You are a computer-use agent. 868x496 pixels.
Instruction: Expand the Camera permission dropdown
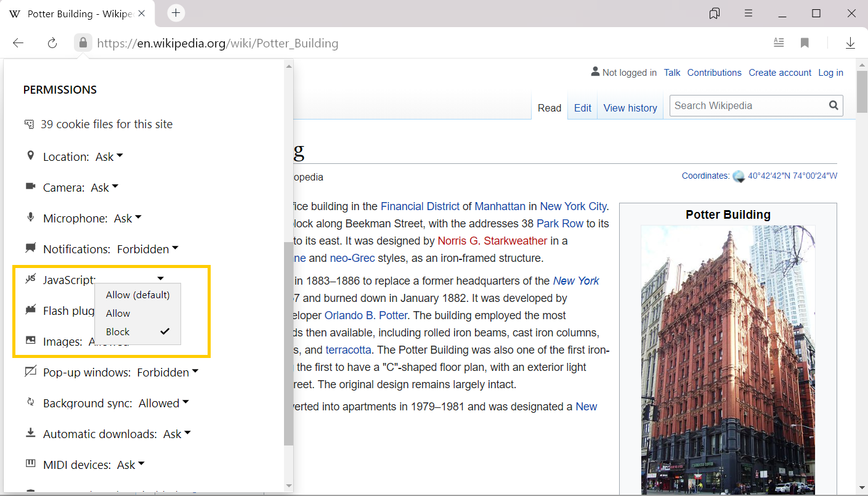[x=105, y=187]
